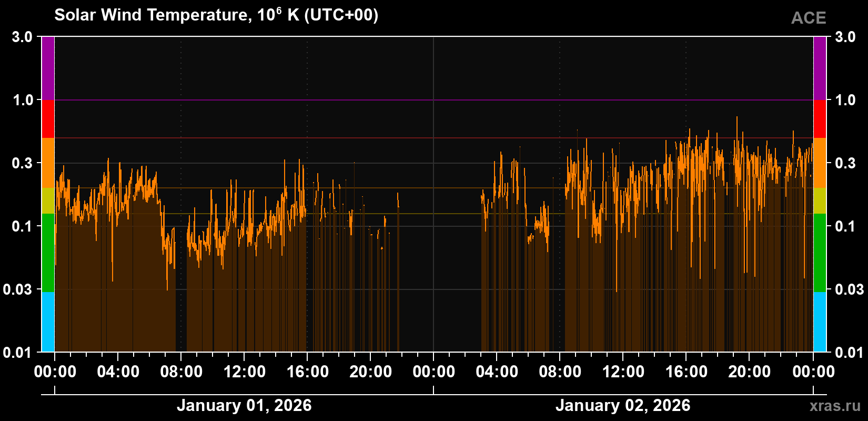
Task: Click the 20:00 time label for January 02
Action: (750, 372)
